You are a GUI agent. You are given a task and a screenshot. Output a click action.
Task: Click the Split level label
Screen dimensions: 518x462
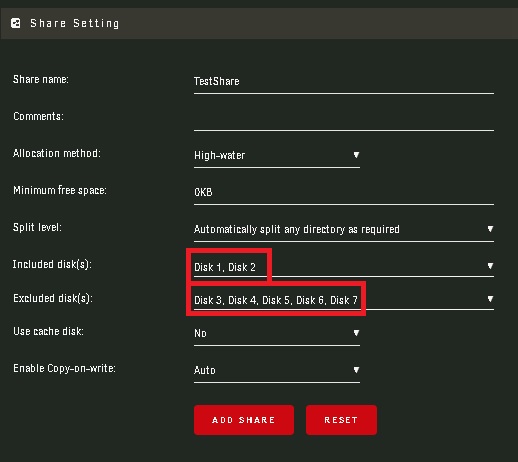click(37, 227)
